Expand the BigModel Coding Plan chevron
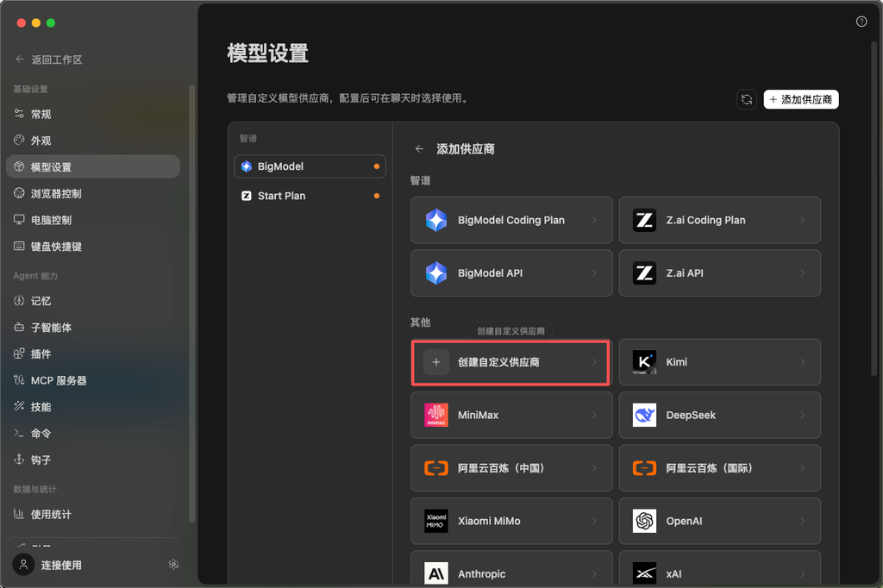Screen dimensions: 883x588 point(594,220)
